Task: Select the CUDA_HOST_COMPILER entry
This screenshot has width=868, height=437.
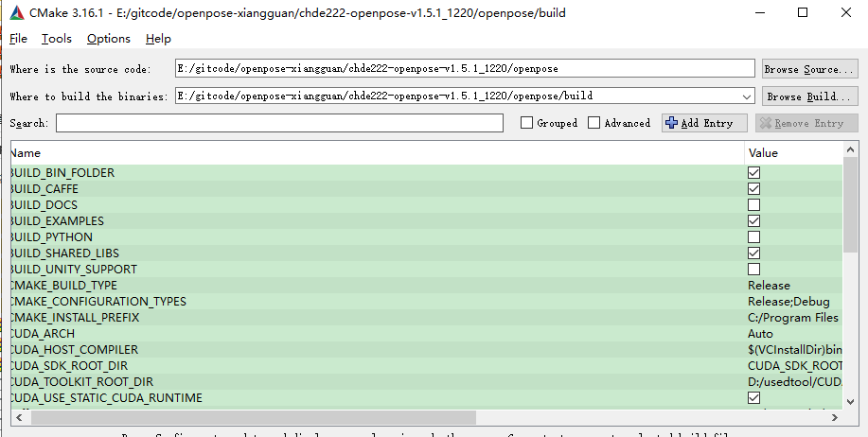Action: (74, 350)
